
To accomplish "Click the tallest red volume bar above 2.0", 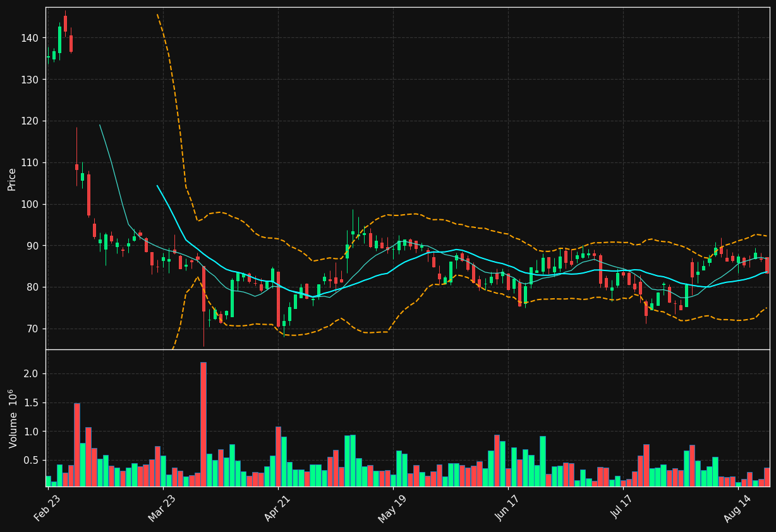I will click(203, 424).
